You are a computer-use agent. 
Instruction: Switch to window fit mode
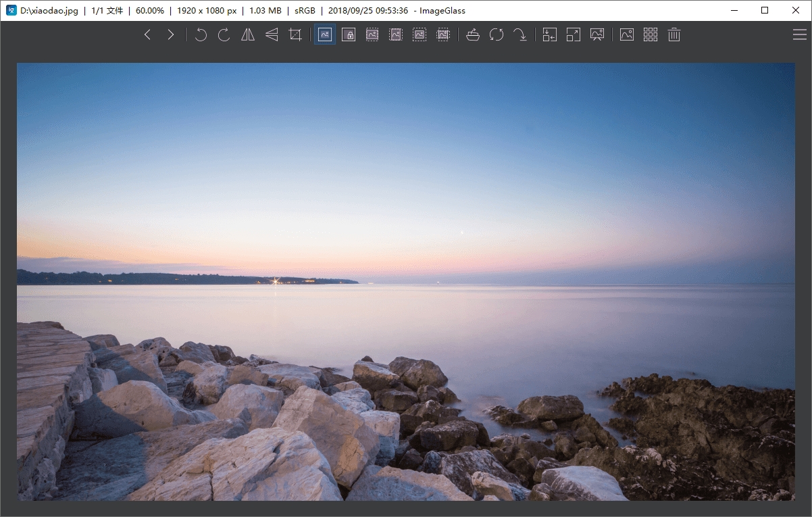pyautogui.click(x=549, y=34)
